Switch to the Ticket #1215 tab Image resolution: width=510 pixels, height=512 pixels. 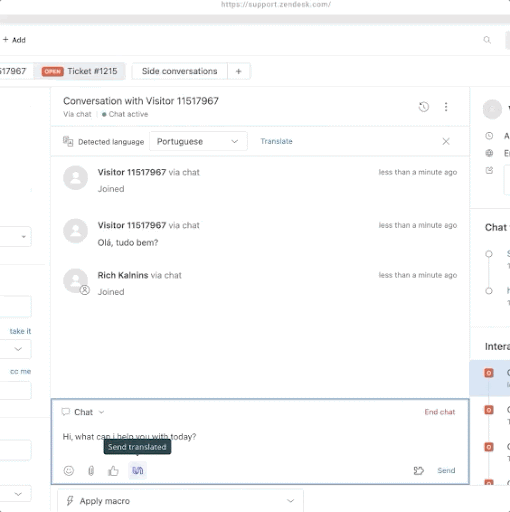point(80,71)
